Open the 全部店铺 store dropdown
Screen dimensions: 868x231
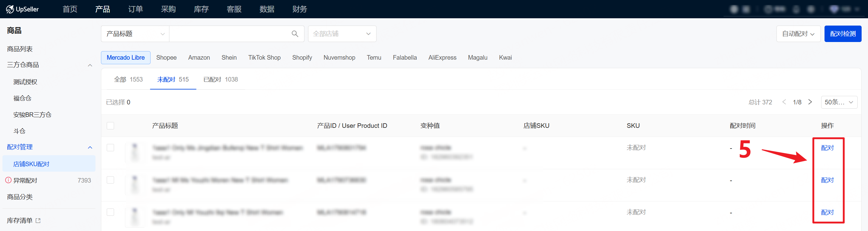[342, 34]
